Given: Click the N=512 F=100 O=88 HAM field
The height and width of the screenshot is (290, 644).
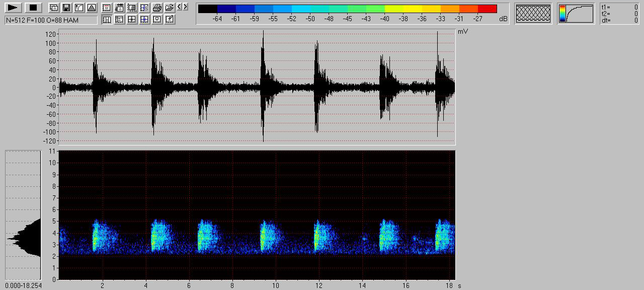Looking at the screenshot, I should [x=51, y=20].
